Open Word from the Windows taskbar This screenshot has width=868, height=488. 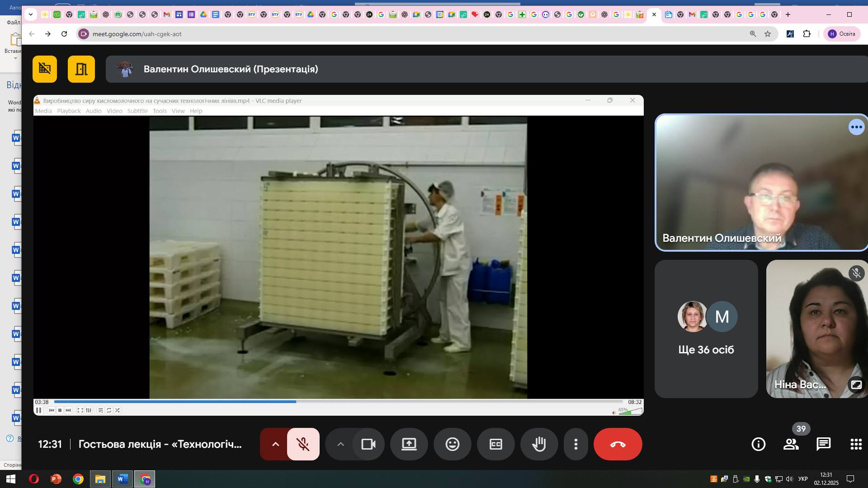click(x=122, y=479)
